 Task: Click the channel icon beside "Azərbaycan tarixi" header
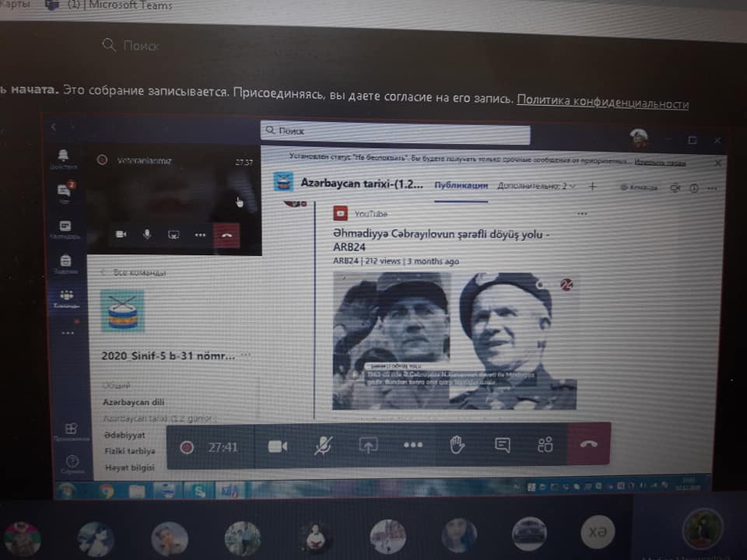pos(283,182)
